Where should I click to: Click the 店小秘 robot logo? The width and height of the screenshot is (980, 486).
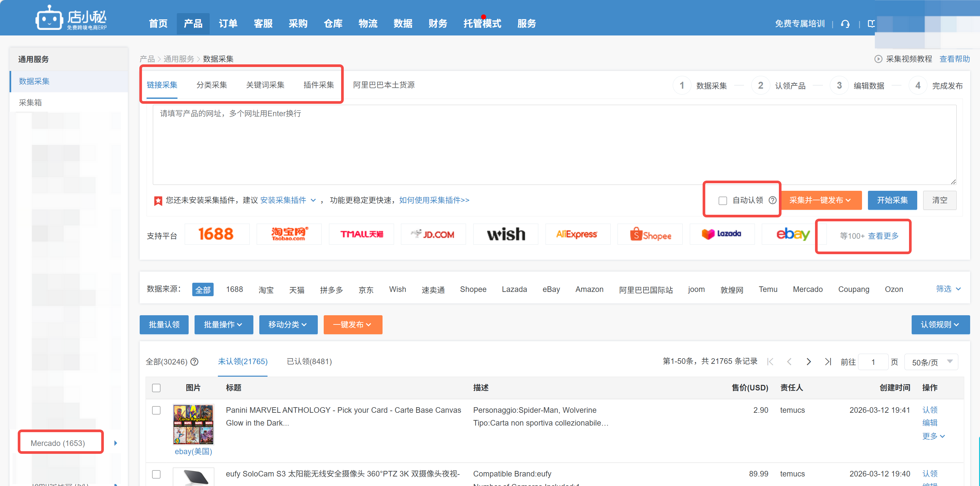click(x=71, y=17)
